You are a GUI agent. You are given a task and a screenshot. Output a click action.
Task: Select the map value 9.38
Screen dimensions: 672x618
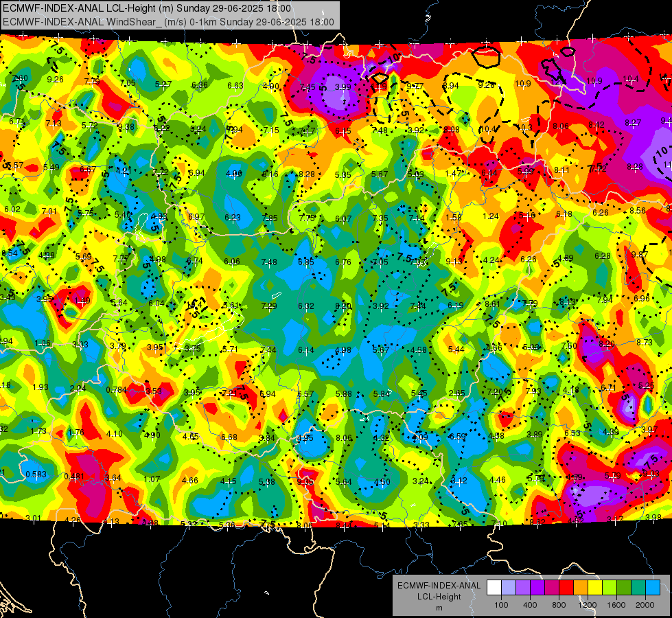pyautogui.click(x=126, y=126)
